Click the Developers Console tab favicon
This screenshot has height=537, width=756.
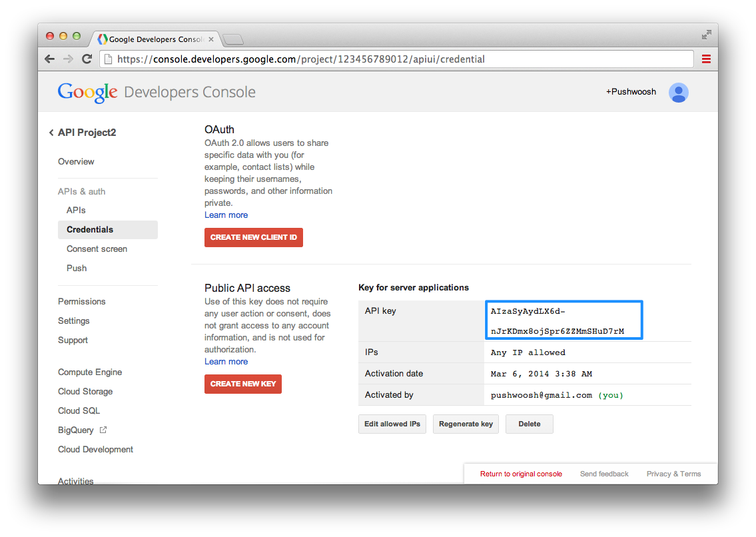(x=102, y=39)
